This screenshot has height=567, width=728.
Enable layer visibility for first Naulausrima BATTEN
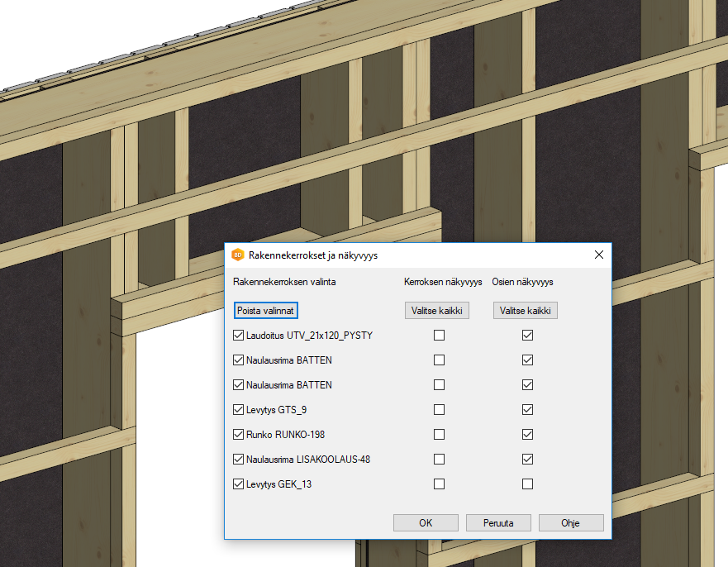pos(440,360)
